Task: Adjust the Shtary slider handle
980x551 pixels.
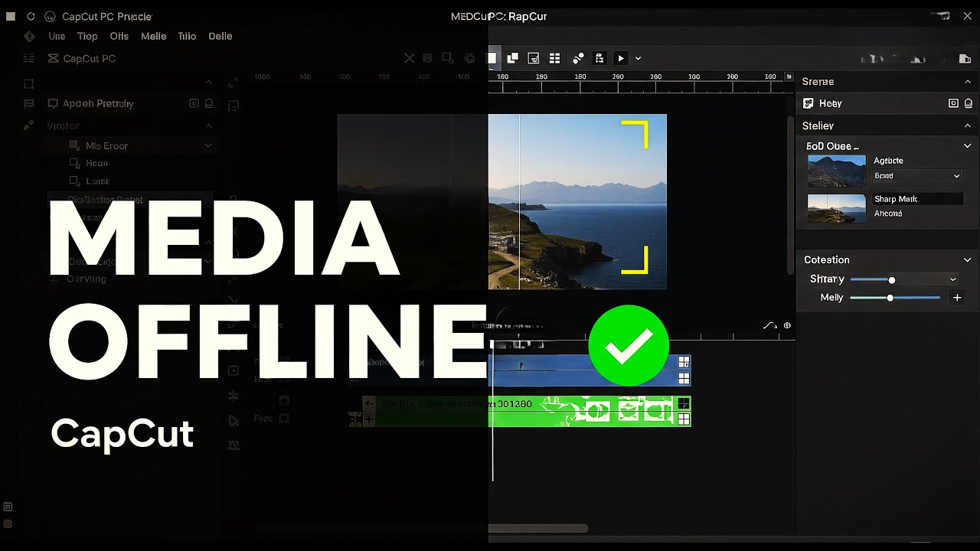Action: tap(891, 280)
